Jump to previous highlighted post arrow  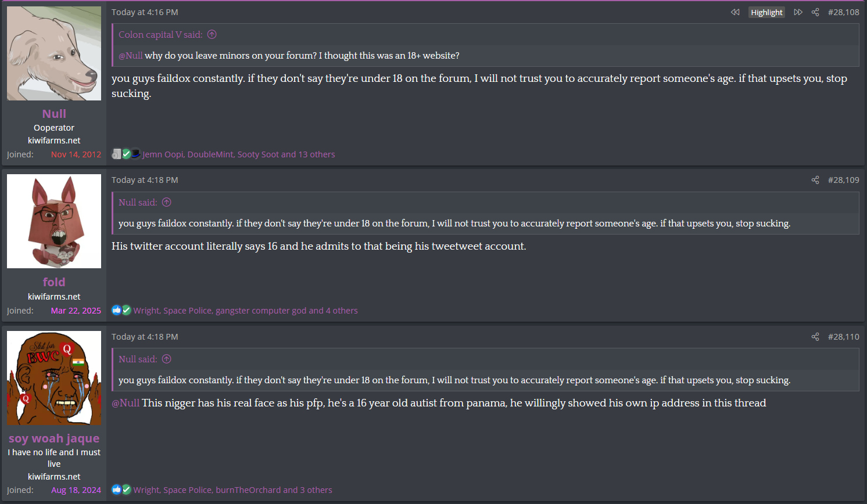click(735, 12)
